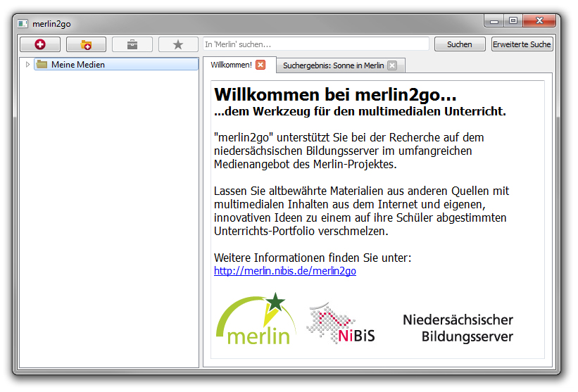Select the Meine Medien tree item
The height and width of the screenshot is (392, 578).
coord(116,65)
